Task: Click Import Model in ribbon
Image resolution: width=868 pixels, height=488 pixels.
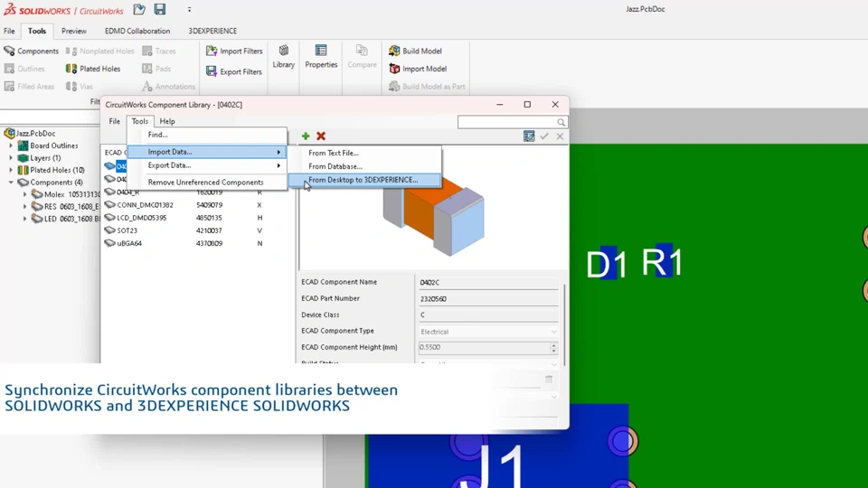Action: (418, 69)
